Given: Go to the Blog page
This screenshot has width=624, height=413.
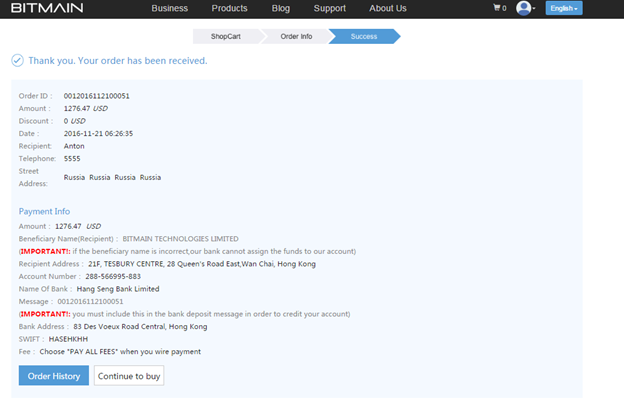Looking at the screenshot, I should (x=281, y=8).
